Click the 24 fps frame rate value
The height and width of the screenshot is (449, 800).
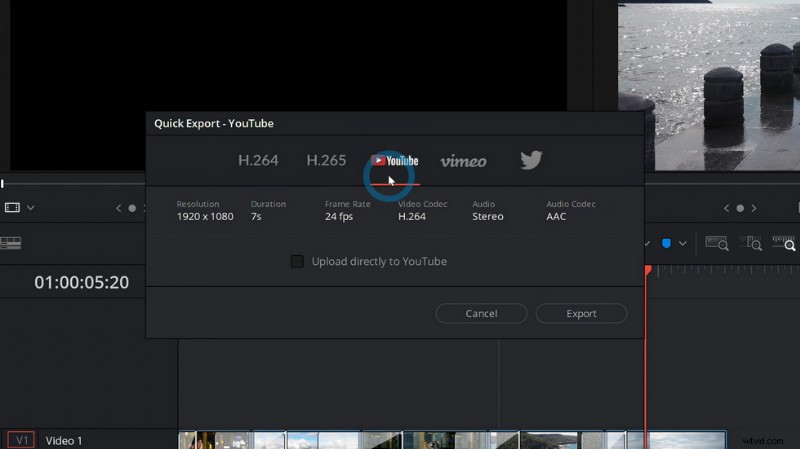coord(339,216)
